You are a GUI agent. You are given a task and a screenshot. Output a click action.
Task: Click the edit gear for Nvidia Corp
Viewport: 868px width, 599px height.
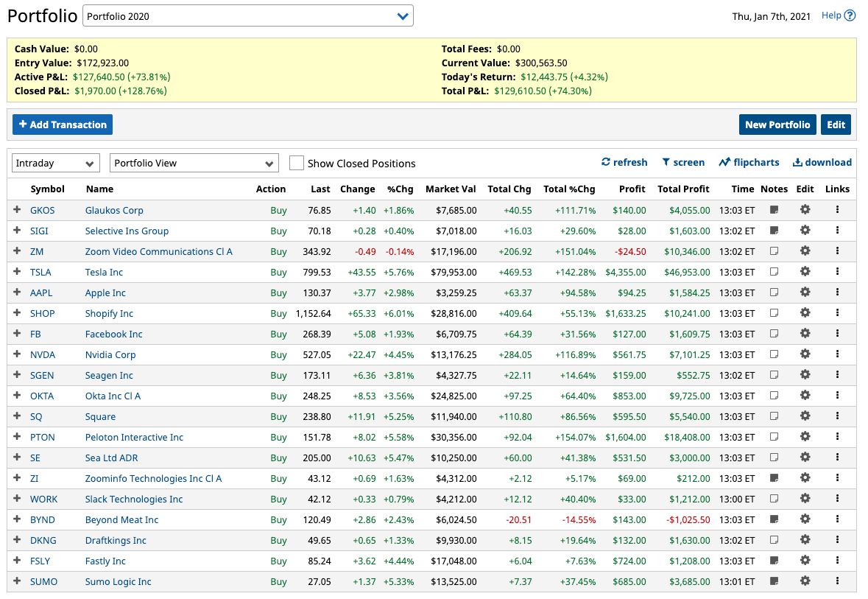pos(805,354)
